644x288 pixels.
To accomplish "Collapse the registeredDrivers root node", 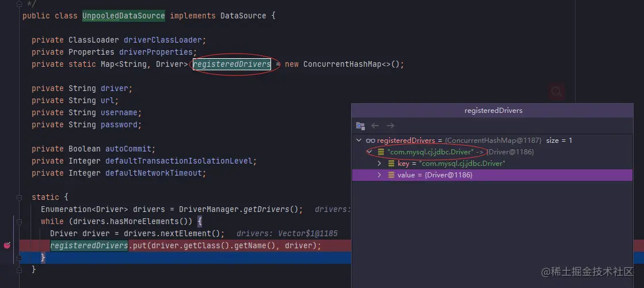I will pyautogui.click(x=359, y=141).
